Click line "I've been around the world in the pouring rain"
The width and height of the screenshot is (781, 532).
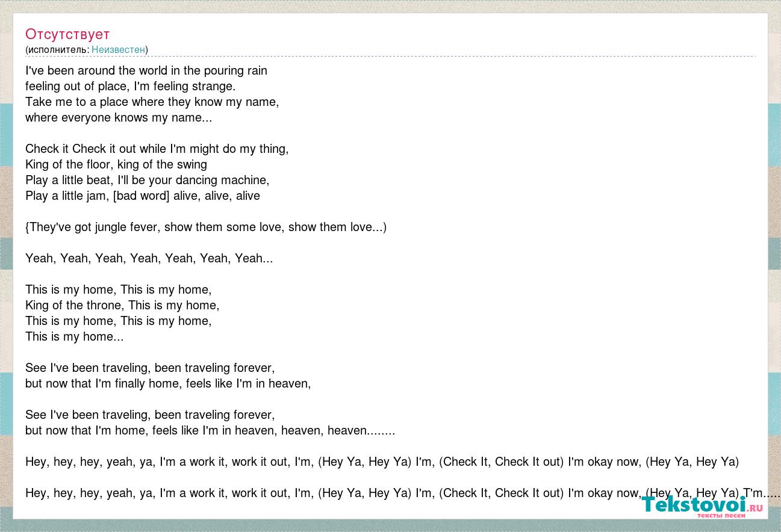coord(146,70)
